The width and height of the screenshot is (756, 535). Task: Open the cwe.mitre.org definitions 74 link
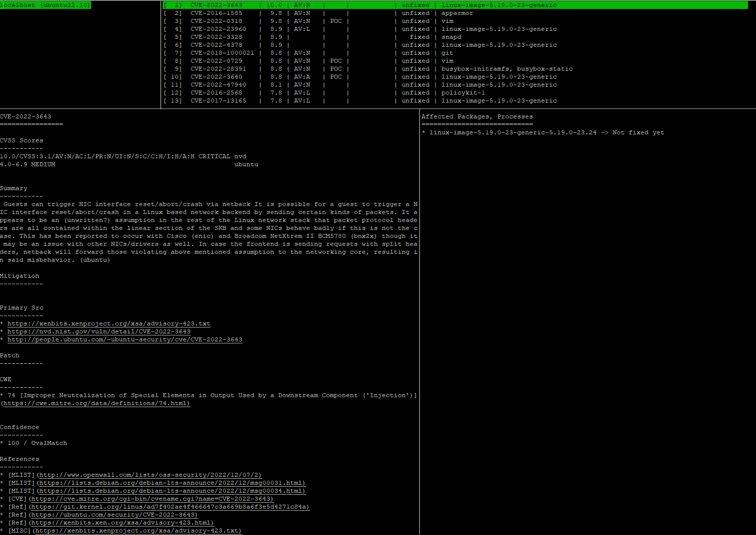click(x=97, y=403)
